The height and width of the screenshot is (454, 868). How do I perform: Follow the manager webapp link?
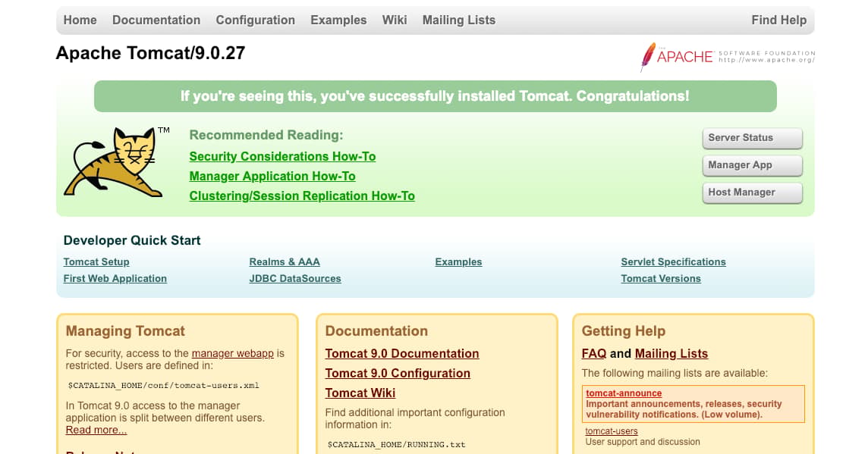pyautogui.click(x=232, y=353)
